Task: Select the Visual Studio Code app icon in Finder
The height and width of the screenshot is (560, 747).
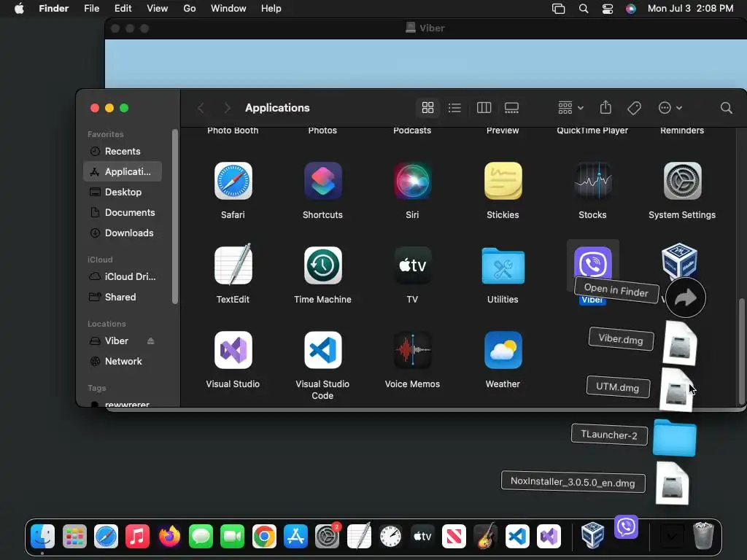Action: [x=322, y=350]
